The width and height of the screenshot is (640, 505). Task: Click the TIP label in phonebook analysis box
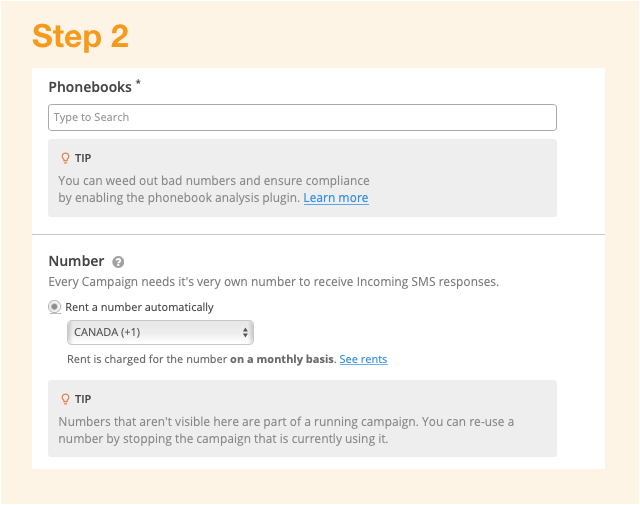coord(83,158)
